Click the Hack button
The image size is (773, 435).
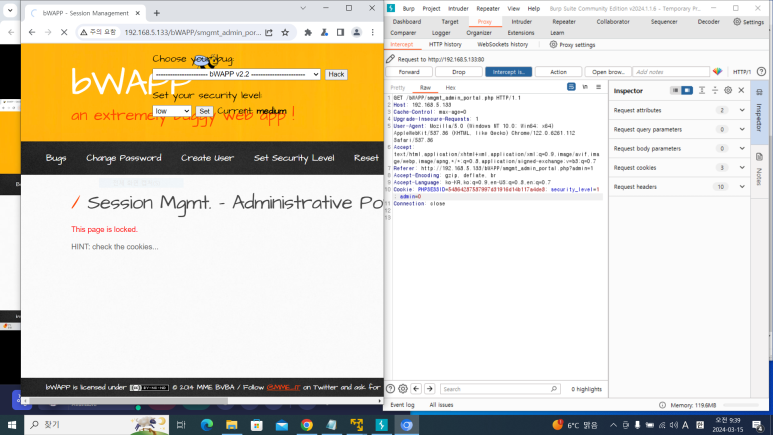pyautogui.click(x=336, y=74)
